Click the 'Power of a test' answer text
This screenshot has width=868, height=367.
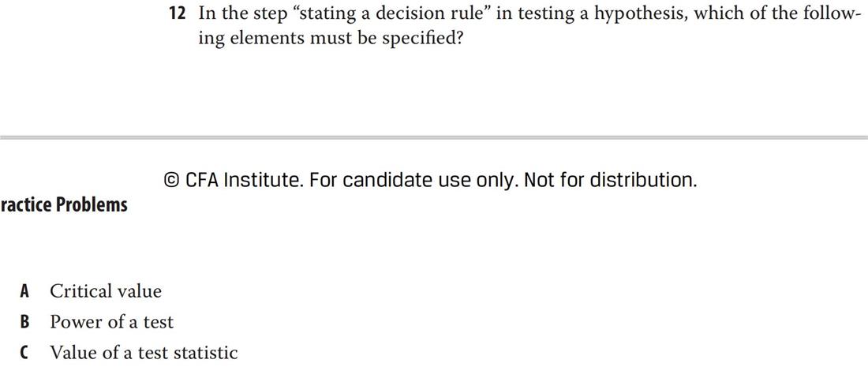111,321
